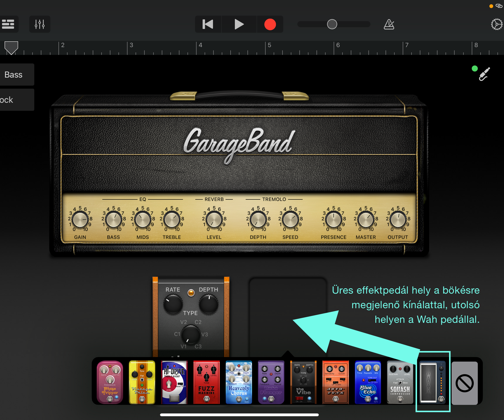
Task: Click the amp TREBLE knob
Action: [x=172, y=220]
